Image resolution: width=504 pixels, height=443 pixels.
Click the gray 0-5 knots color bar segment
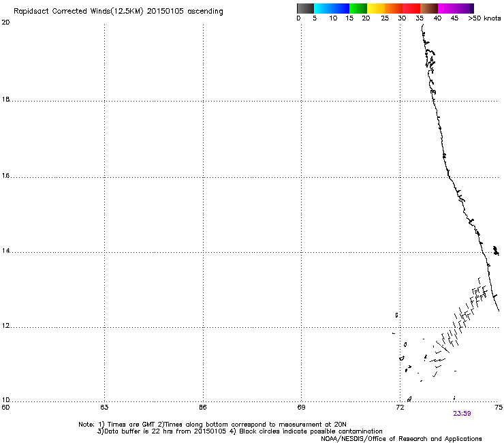click(306, 8)
